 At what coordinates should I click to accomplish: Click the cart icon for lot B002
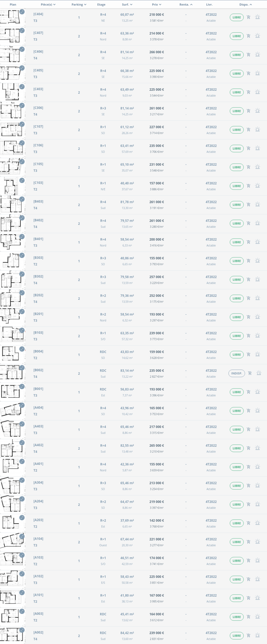250,373
